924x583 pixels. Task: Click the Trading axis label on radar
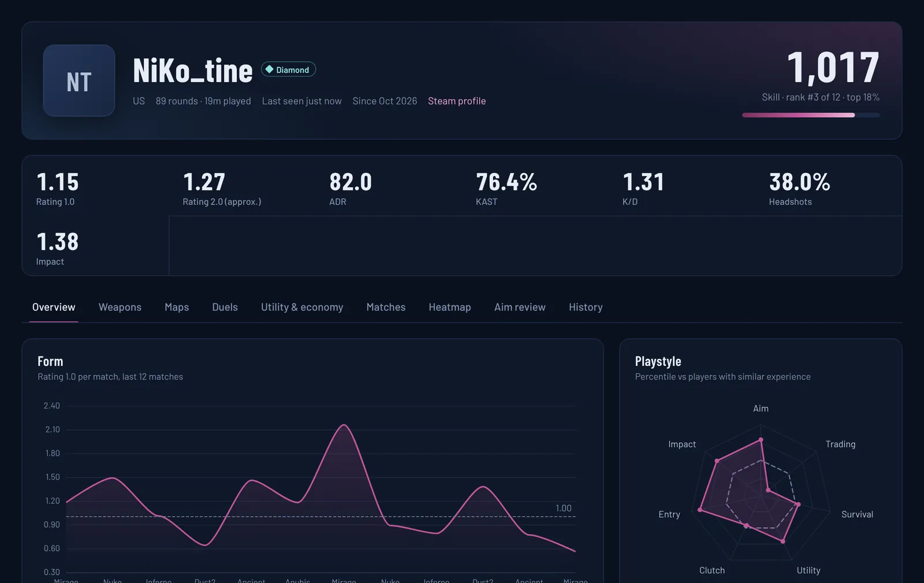pos(840,444)
